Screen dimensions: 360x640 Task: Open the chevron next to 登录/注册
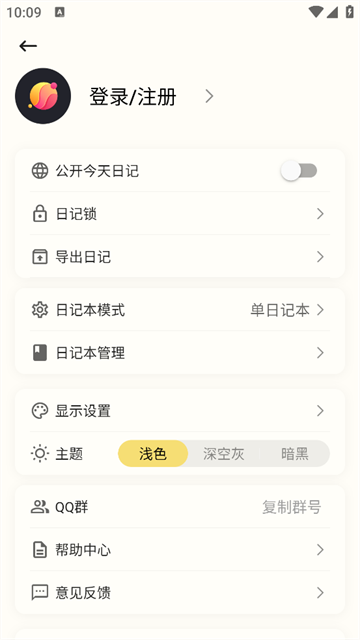pyautogui.click(x=209, y=96)
